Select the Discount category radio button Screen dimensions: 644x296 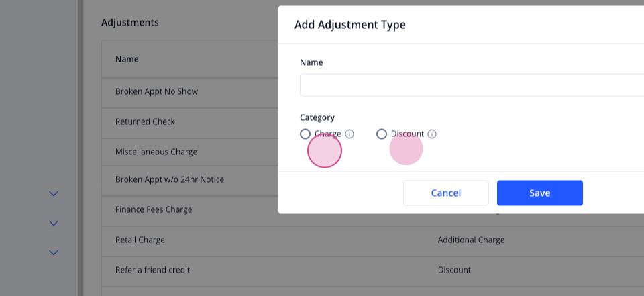click(x=382, y=134)
